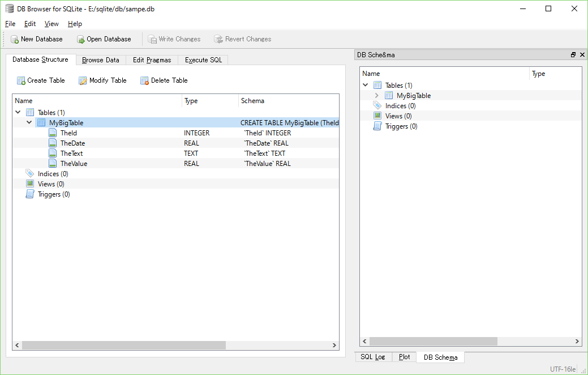Click the Revert Changes toolbar icon

[x=218, y=39]
